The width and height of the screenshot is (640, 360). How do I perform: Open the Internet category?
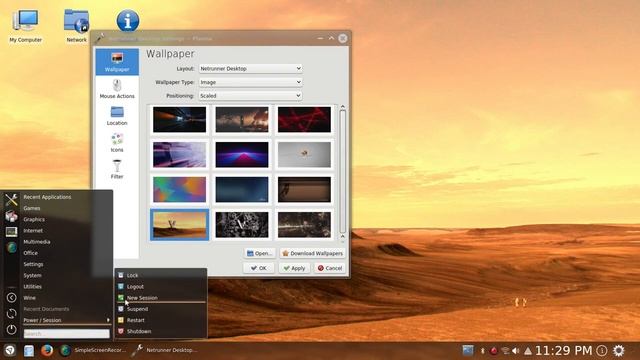click(x=33, y=231)
